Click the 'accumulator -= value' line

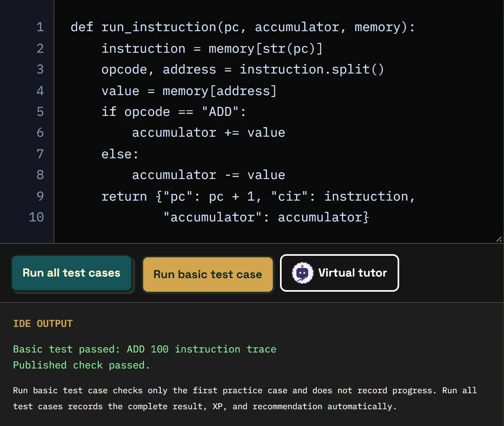[x=208, y=175]
